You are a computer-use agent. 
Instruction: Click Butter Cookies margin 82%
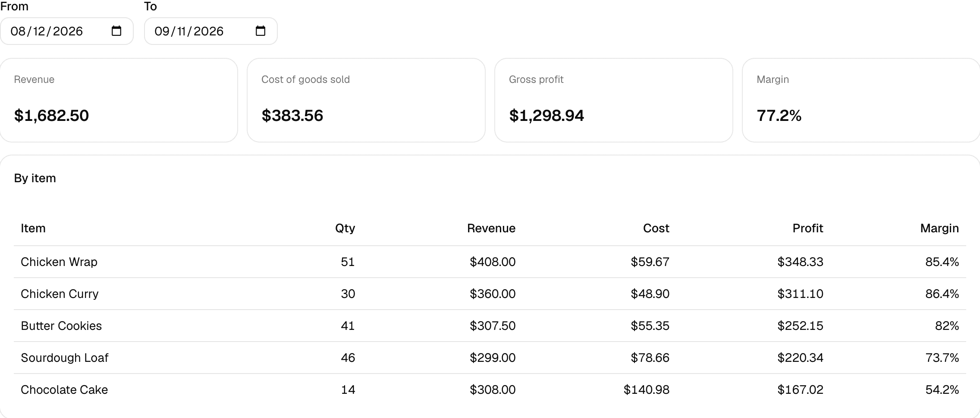pyautogui.click(x=947, y=326)
